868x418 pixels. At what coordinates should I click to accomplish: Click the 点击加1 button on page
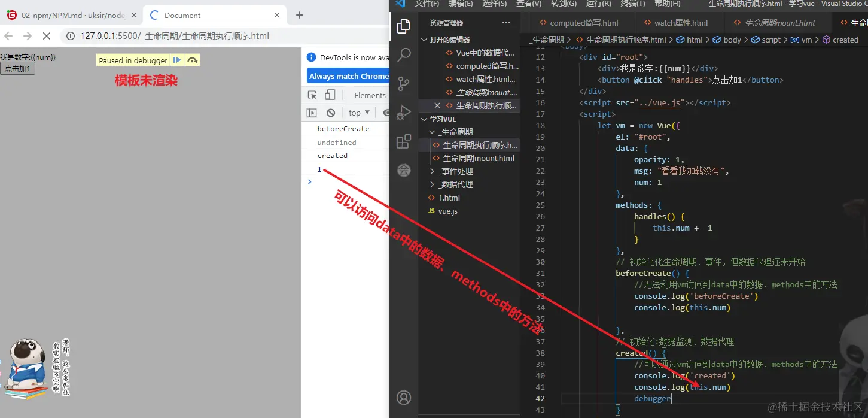[x=18, y=69]
